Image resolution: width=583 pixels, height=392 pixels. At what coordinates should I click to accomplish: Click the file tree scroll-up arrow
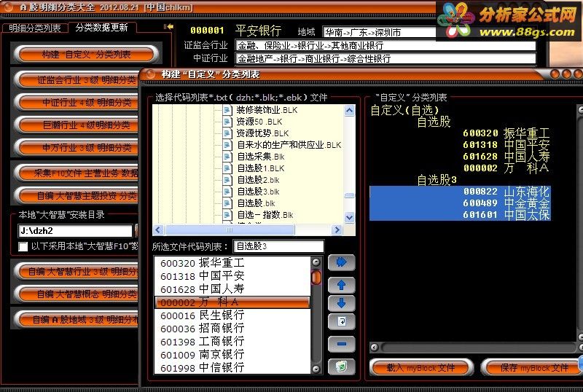pos(349,111)
